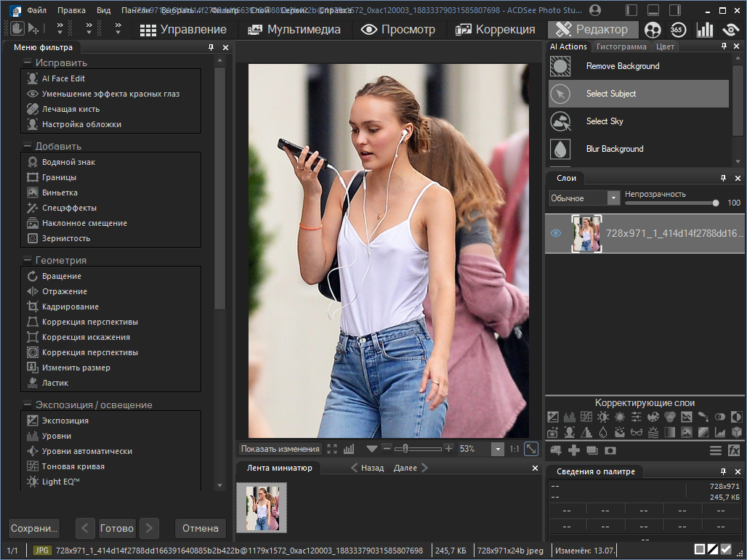Switch to Просмотр mode tab
Screen dimensions: 747x560
pyautogui.click(x=398, y=30)
